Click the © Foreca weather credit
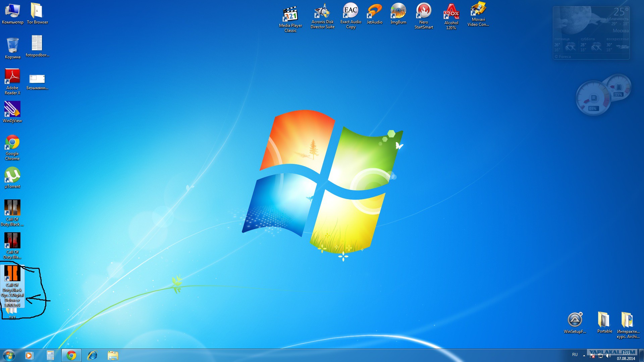The width and height of the screenshot is (644, 362). pyautogui.click(x=563, y=57)
